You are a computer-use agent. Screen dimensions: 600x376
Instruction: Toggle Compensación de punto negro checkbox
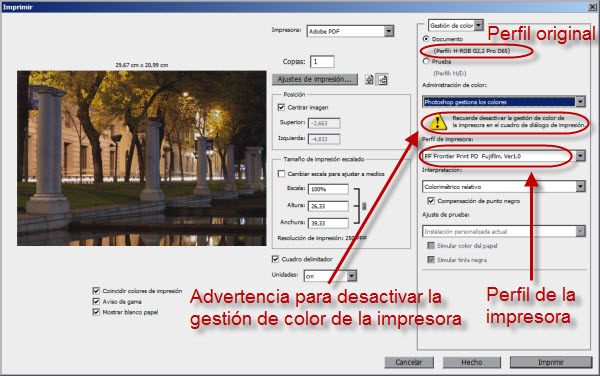coord(431,200)
